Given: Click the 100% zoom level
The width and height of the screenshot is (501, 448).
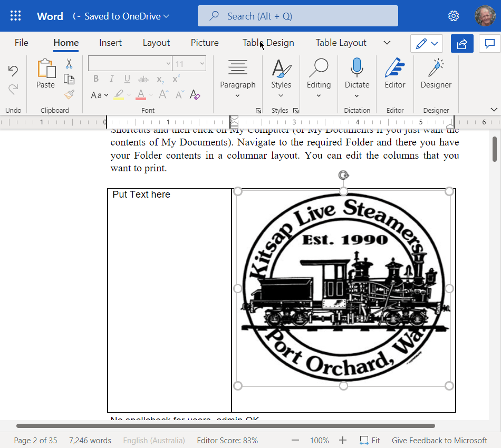Looking at the screenshot, I should [x=319, y=440].
